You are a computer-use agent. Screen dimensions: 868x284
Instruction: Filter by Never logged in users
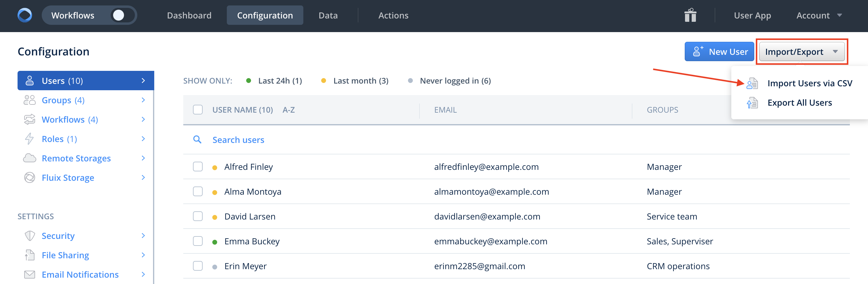[x=455, y=81]
